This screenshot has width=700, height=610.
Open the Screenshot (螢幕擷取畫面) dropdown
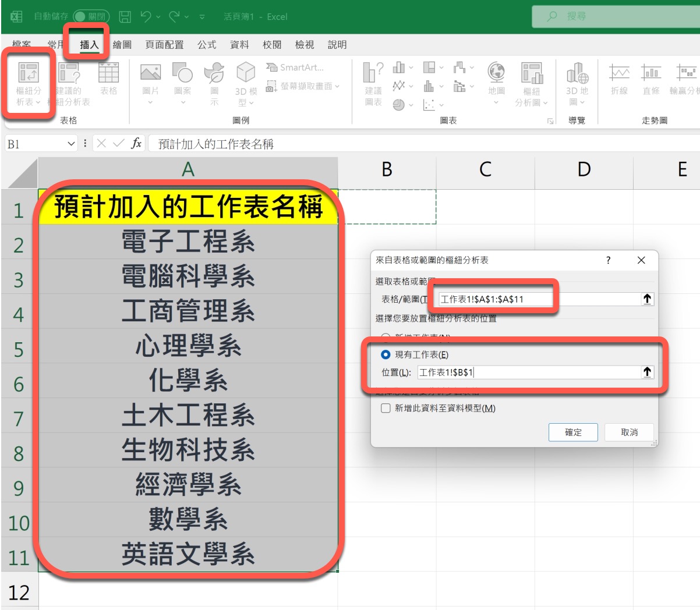click(303, 86)
